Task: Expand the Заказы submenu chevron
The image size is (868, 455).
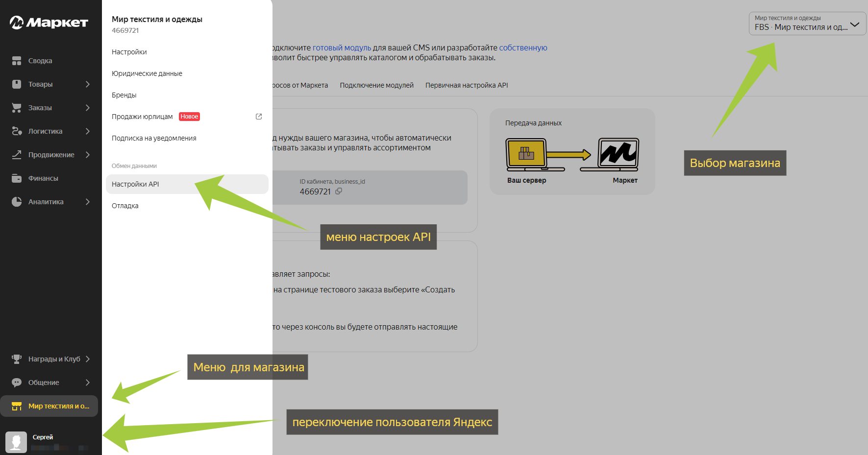Action: [x=88, y=108]
